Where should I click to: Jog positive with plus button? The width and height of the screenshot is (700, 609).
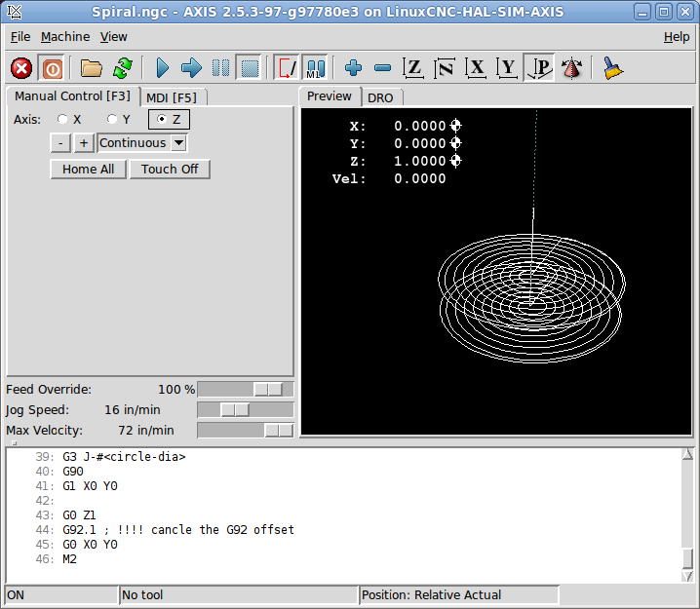pos(84,143)
